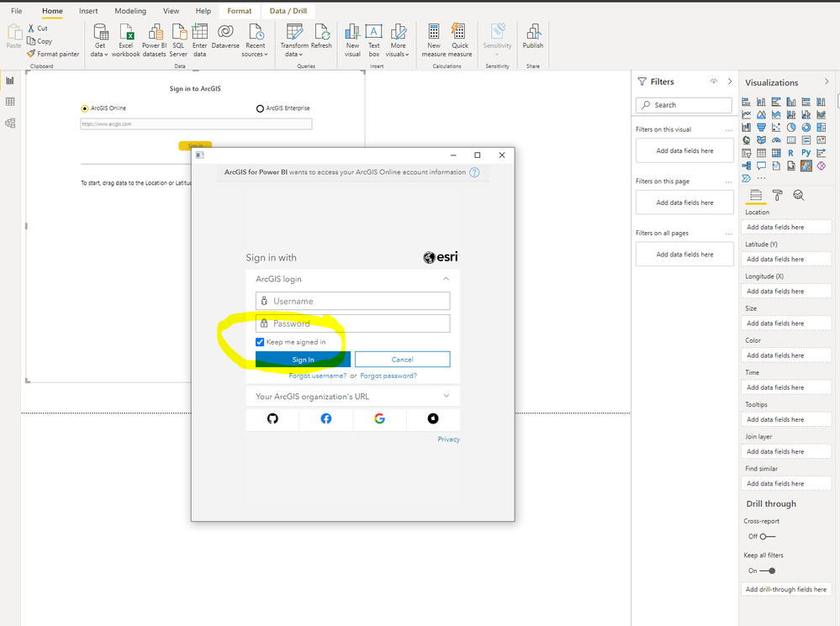Sign in with Google icon
Screen dimensions: 840x626
click(x=379, y=418)
